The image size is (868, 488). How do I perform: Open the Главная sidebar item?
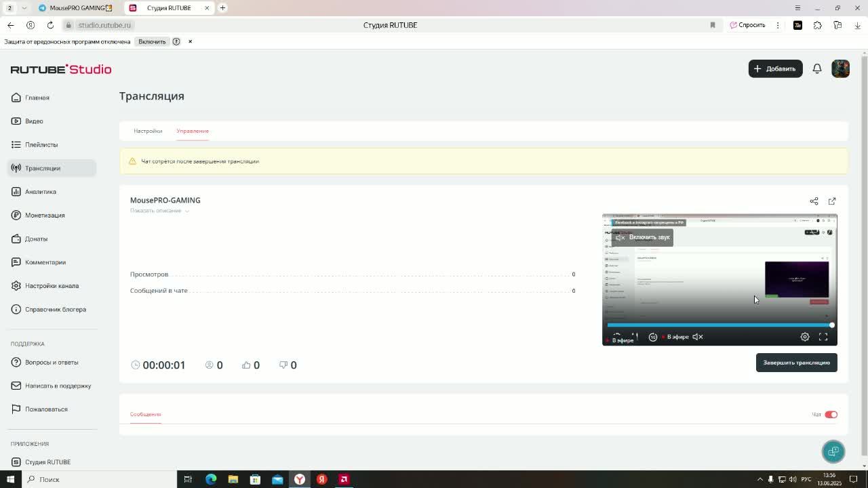[52, 98]
